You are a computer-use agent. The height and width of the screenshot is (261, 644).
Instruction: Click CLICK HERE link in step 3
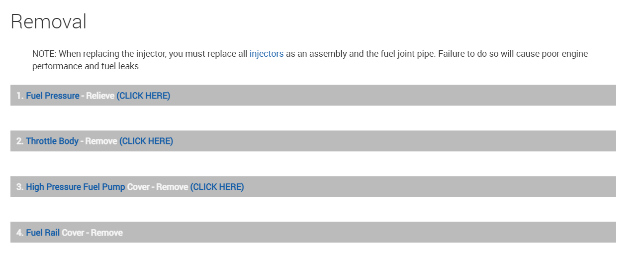(217, 187)
